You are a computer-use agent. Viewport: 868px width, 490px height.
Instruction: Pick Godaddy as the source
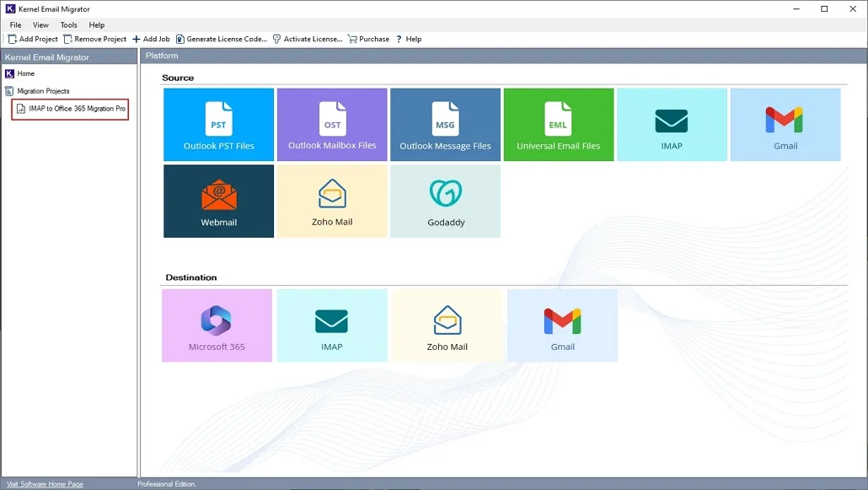(x=445, y=201)
